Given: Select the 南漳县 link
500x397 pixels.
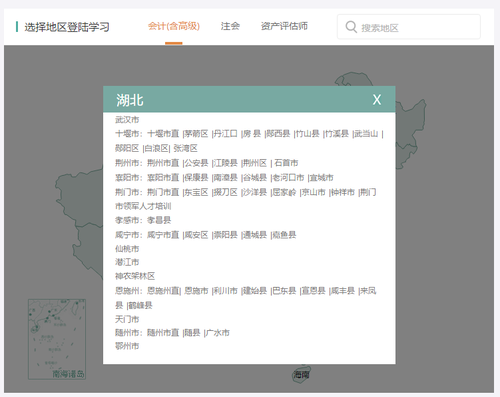Looking at the screenshot, I should (x=226, y=178).
